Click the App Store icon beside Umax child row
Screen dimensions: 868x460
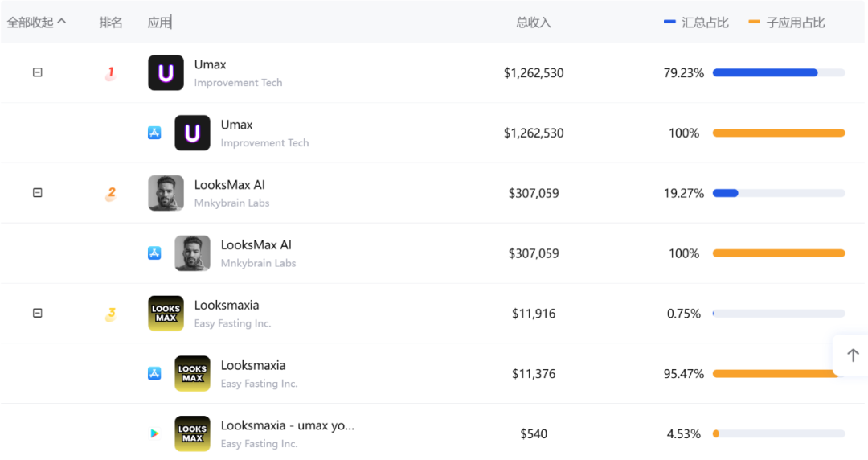154,133
